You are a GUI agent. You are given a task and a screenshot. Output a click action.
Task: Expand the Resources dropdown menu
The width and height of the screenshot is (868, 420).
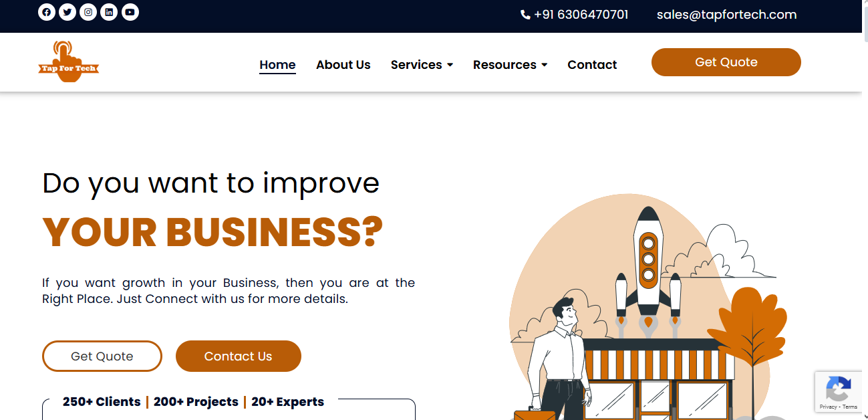click(x=510, y=65)
